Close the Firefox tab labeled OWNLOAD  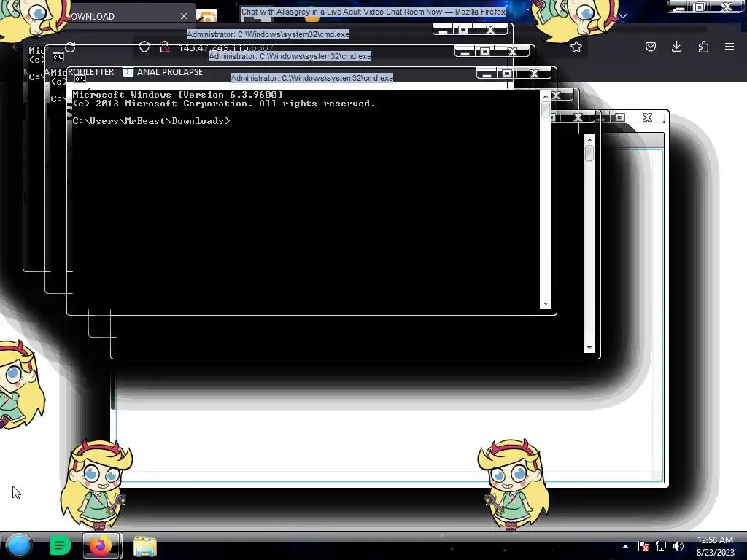(184, 16)
